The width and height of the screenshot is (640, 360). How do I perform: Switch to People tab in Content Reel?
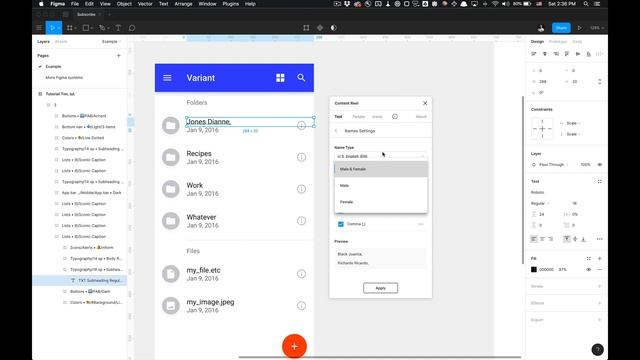coord(358,117)
